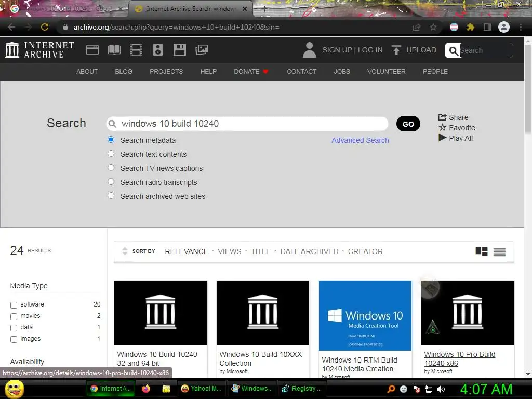Check the movies media type filter
The image size is (532, 399).
(x=14, y=316)
